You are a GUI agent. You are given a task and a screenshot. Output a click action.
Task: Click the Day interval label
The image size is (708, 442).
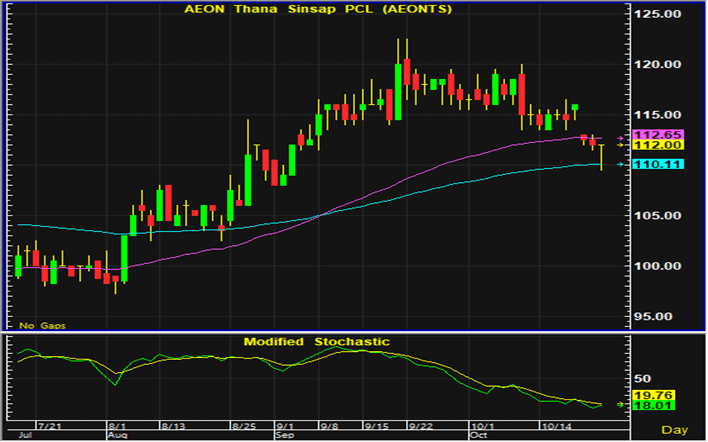pos(675,429)
